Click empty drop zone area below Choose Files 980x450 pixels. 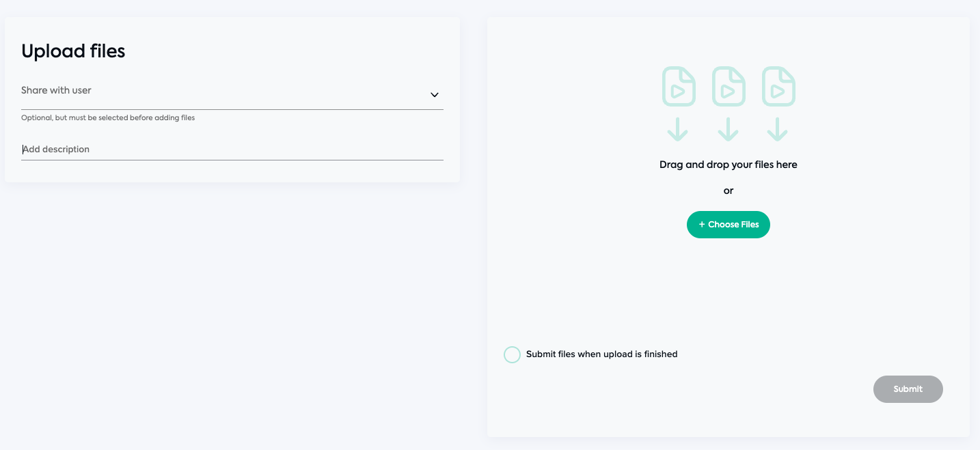[729, 287]
